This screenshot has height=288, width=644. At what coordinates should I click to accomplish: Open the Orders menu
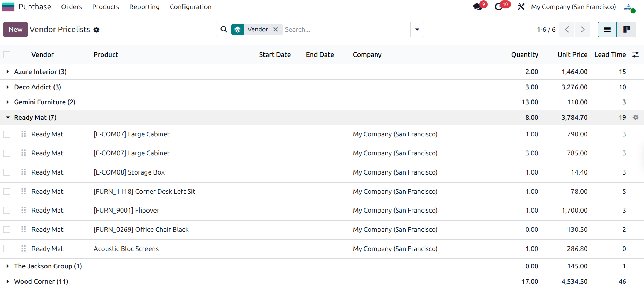[72, 7]
